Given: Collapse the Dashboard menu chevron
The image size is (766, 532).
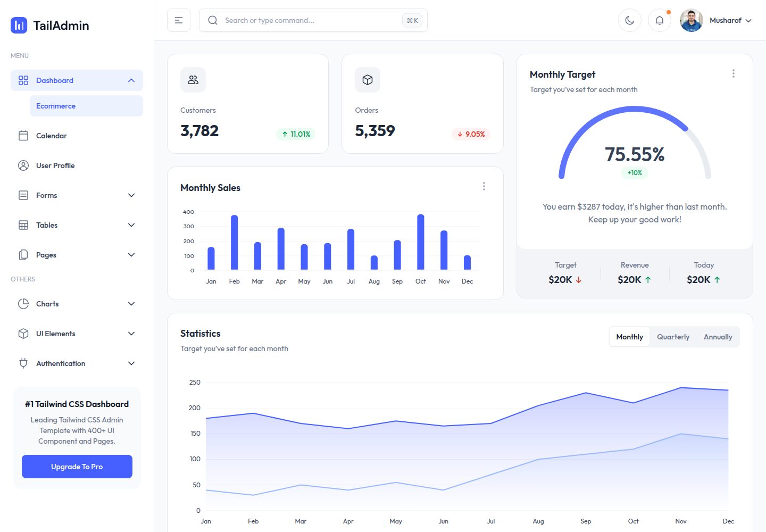Looking at the screenshot, I should point(131,80).
